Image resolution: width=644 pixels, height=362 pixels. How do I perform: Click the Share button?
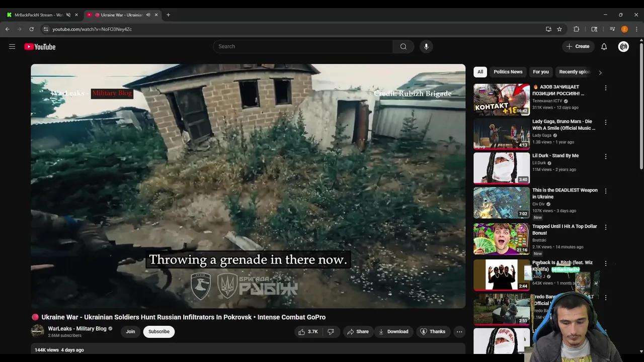point(357,332)
